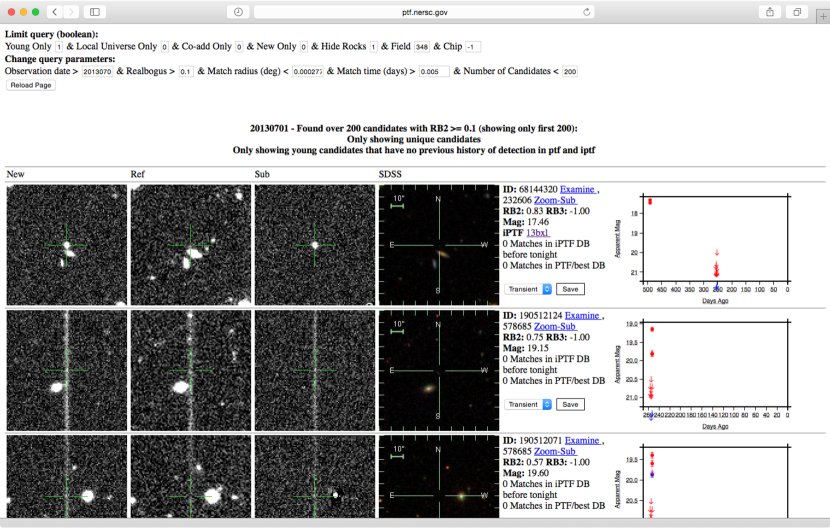Edit the New Only value field
This screenshot has width=830, height=528.
click(x=303, y=47)
